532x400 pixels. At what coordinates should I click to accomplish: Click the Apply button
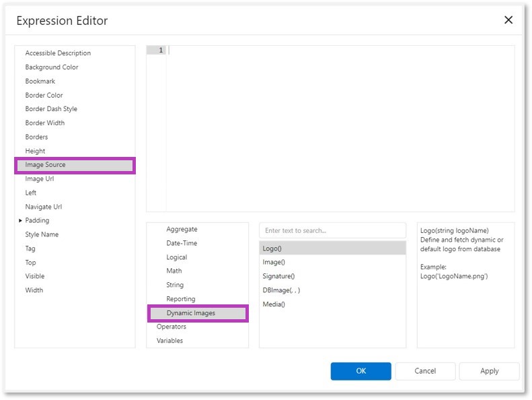pos(489,371)
